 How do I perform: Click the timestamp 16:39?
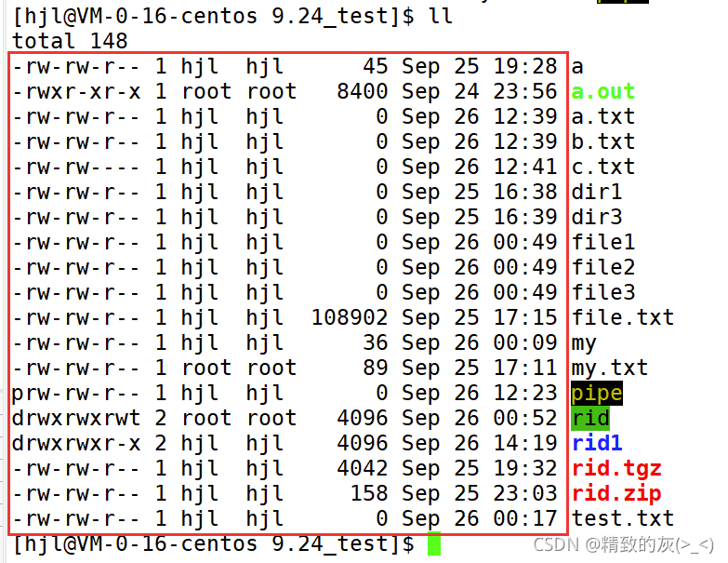524,217
